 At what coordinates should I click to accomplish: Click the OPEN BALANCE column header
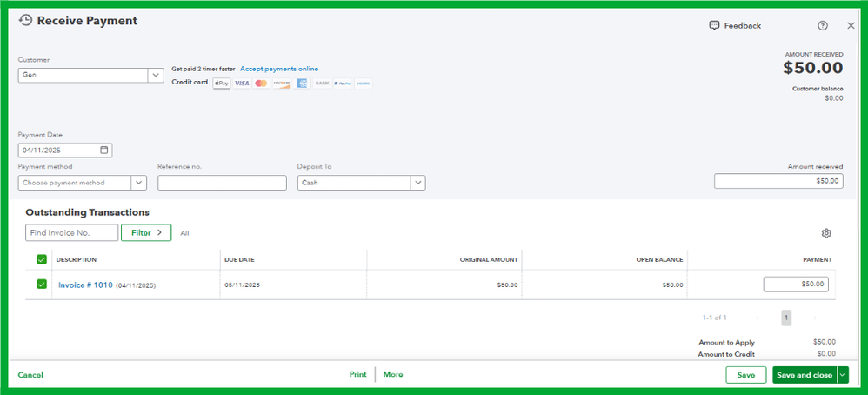pyautogui.click(x=659, y=260)
